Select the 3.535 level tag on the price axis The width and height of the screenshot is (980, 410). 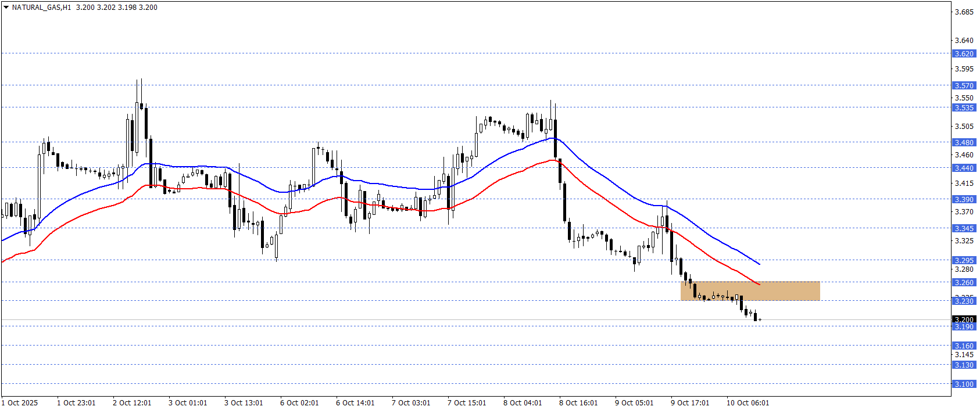pos(964,107)
